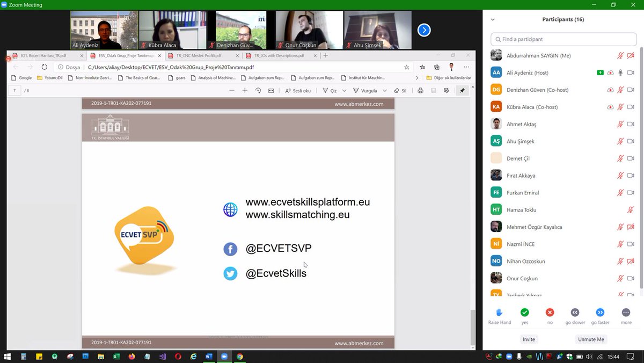The height and width of the screenshot is (363, 644).
Task: Toggle Nazmi İNCE's video-off camera icon
Action: (631, 244)
